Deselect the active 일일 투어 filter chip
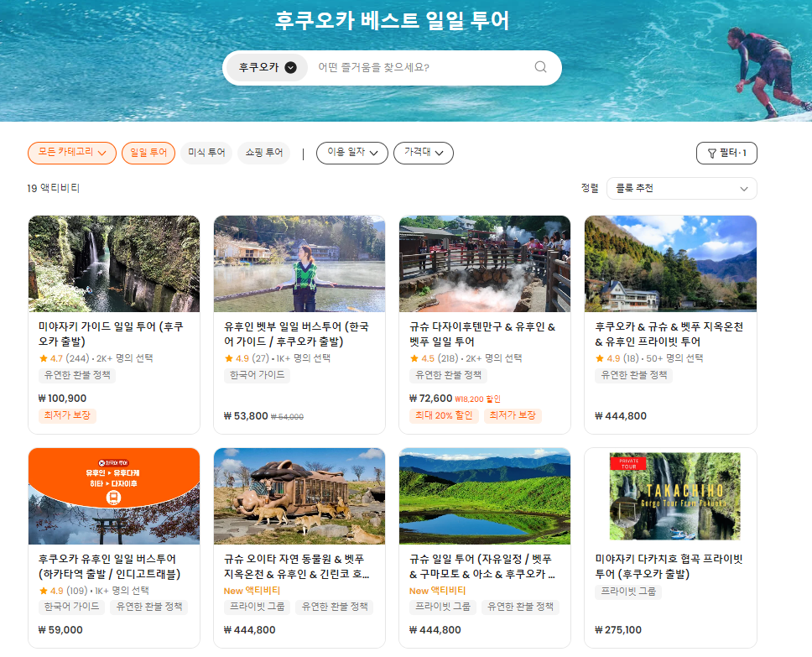 [148, 153]
